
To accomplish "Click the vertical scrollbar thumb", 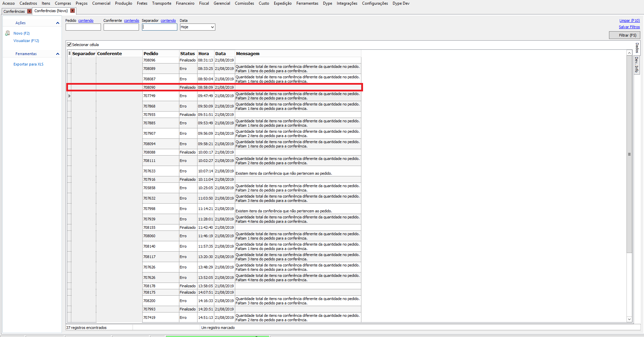I will click(629, 154).
